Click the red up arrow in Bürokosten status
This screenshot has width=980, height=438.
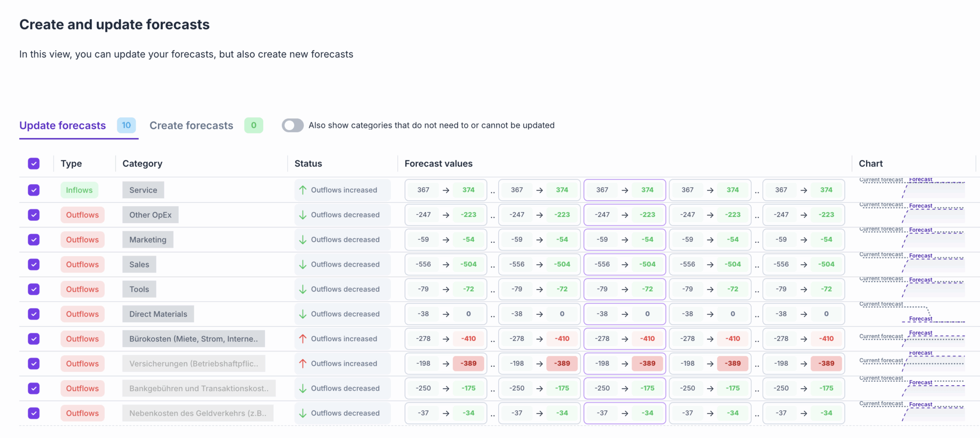pyautogui.click(x=302, y=339)
